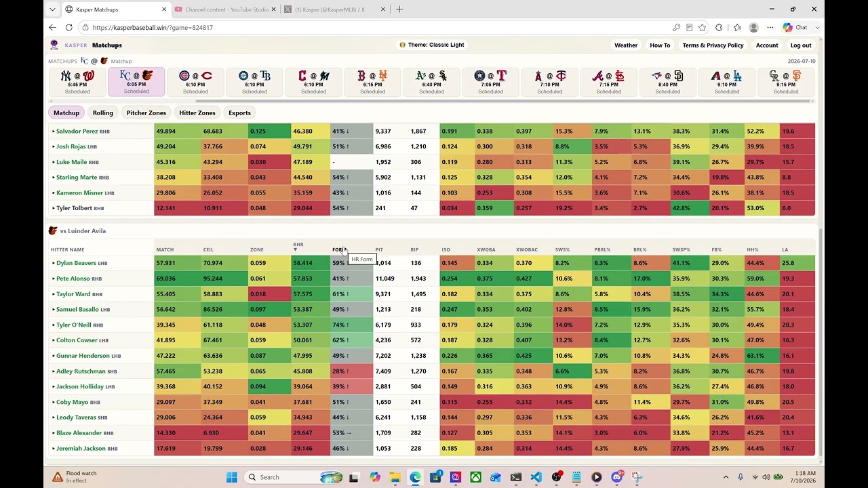
Task: Open the Taylor Ward player link
Action: tap(73, 294)
